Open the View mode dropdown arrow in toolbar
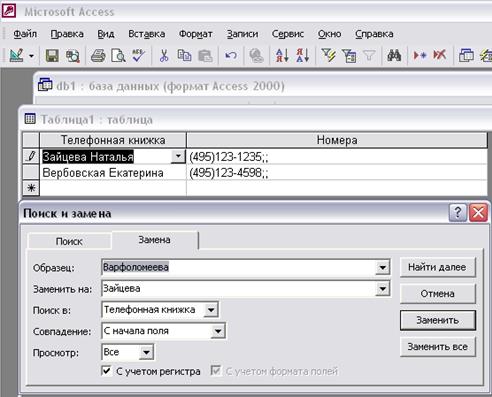The image size is (492, 397). click(x=31, y=56)
